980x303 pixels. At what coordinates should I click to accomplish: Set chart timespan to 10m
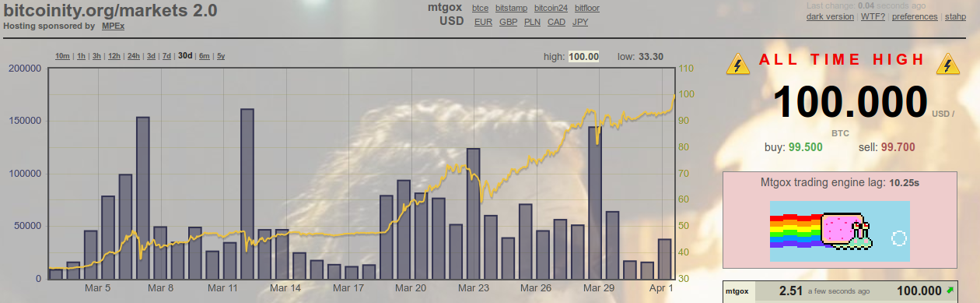[63, 56]
